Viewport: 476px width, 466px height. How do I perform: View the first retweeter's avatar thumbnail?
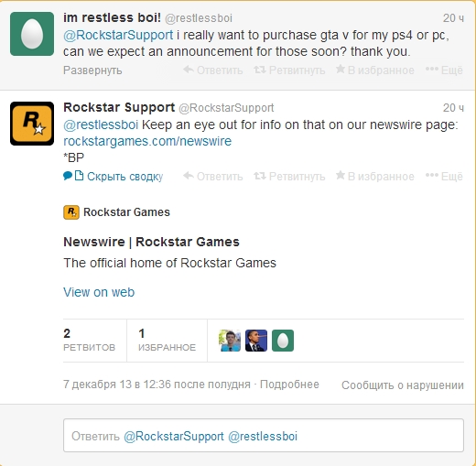click(x=230, y=341)
